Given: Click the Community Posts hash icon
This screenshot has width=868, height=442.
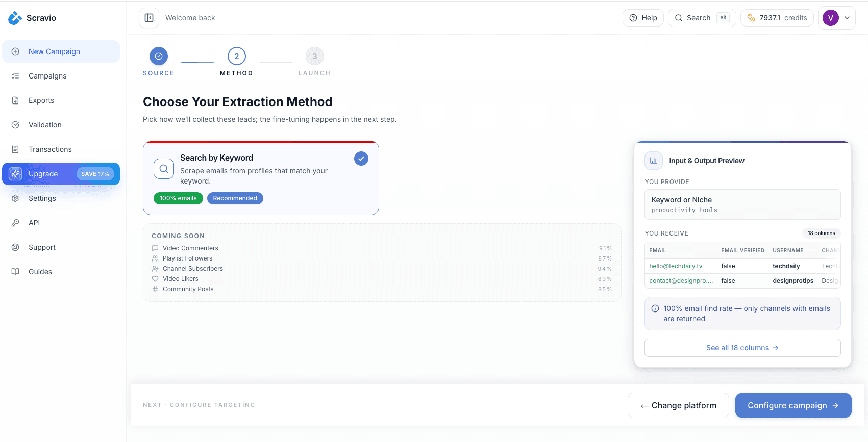Looking at the screenshot, I should click(x=155, y=289).
